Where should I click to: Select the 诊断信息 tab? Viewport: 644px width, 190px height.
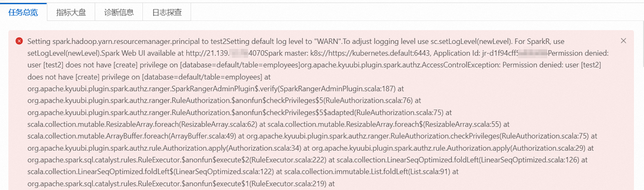tap(119, 12)
